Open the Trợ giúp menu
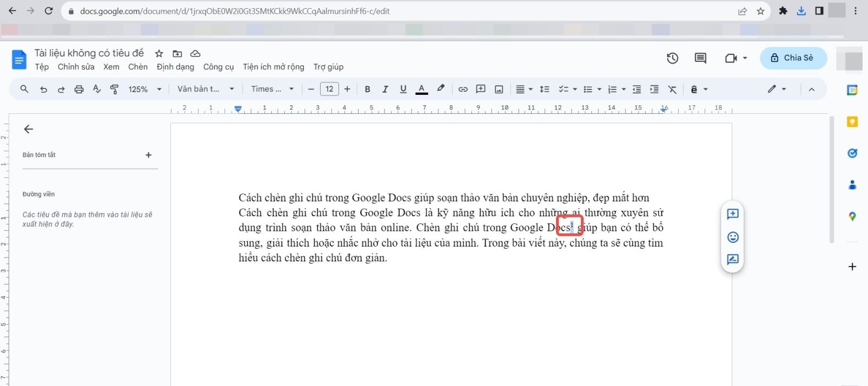The image size is (868, 386). (x=328, y=67)
